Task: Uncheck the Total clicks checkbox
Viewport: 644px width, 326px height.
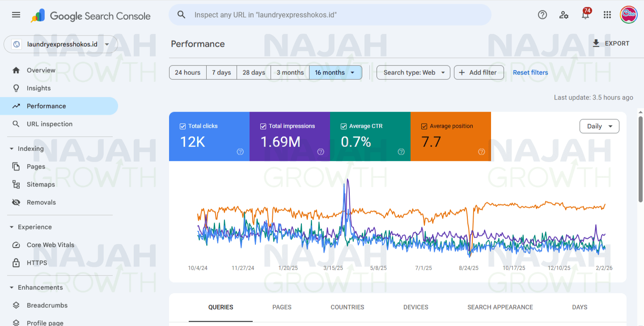Action: 182,126
